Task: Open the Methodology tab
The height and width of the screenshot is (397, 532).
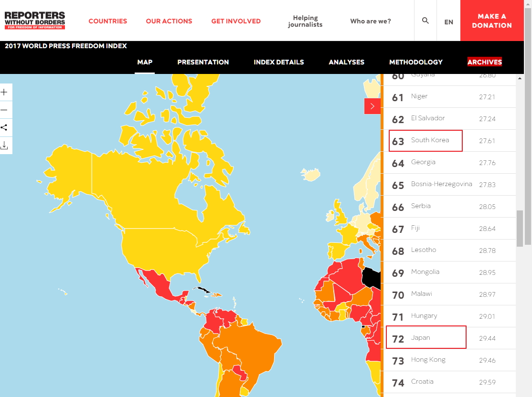Action: [x=415, y=62]
